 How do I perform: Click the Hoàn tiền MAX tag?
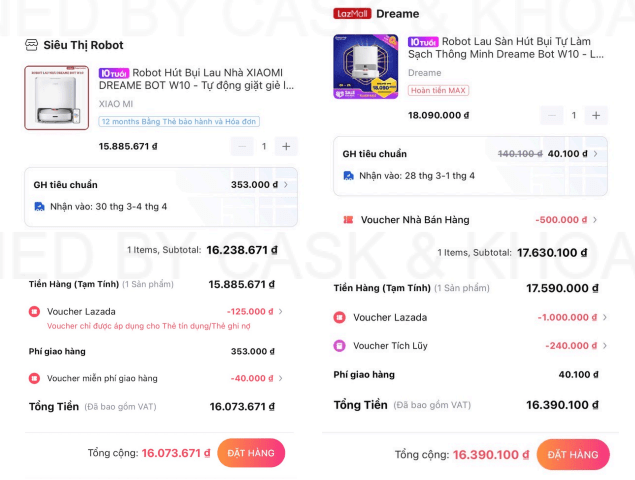tap(438, 90)
